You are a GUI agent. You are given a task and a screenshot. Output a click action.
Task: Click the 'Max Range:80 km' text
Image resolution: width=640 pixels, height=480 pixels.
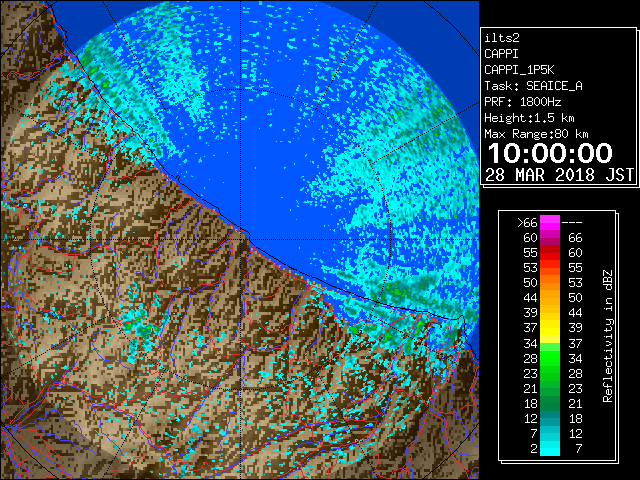pos(536,134)
